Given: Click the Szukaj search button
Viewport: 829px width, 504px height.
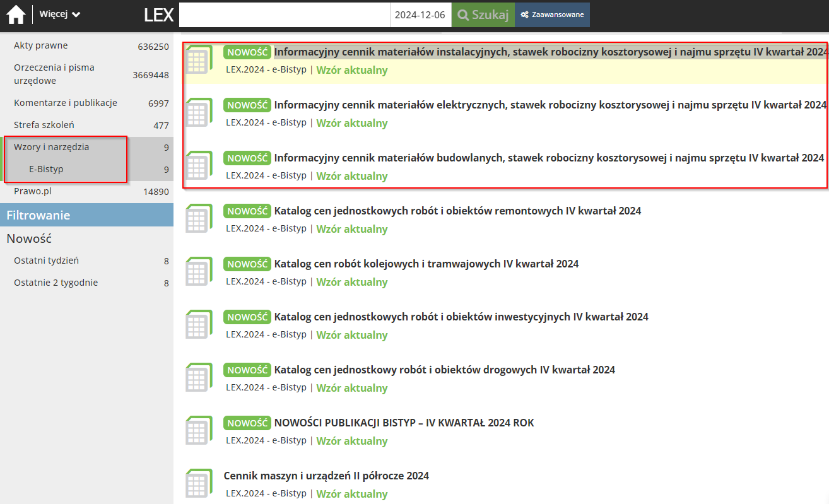Looking at the screenshot, I should coord(483,15).
